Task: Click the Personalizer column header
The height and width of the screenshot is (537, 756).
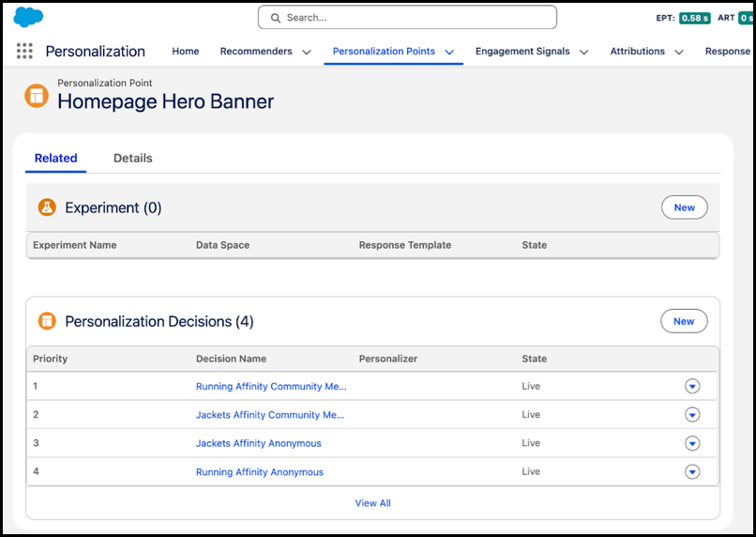Action: coord(388,359)
